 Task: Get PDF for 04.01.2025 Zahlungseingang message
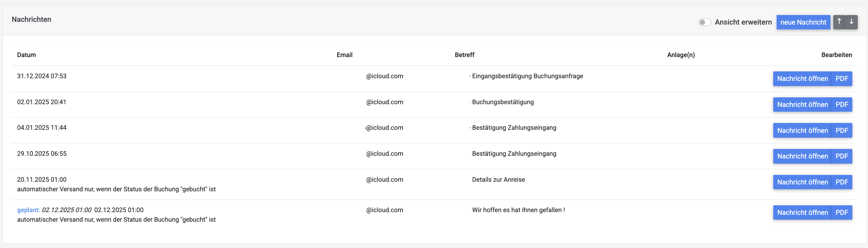coord(842,130)
